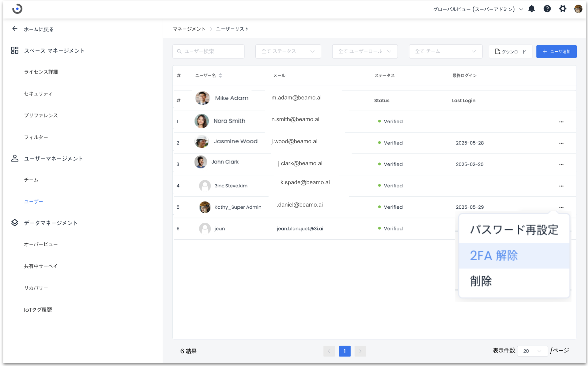Open the more menu for John Clark
This screenshot has width=588, height=366.
(x=561, y=165)
